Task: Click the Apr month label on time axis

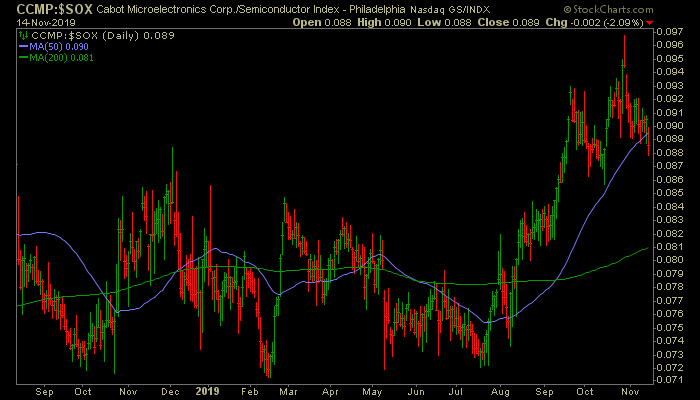Action: pos(330,392)
